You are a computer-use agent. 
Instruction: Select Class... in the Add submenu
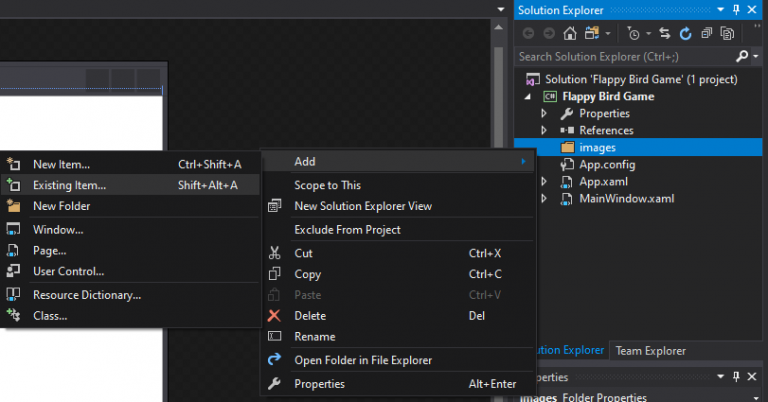(130, 315)
